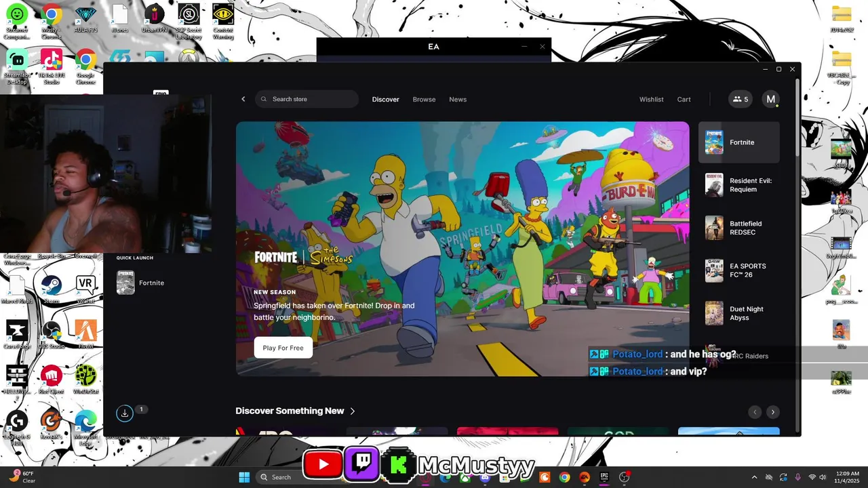Open UrbanVPN desktop shortcut

[154, 18]
